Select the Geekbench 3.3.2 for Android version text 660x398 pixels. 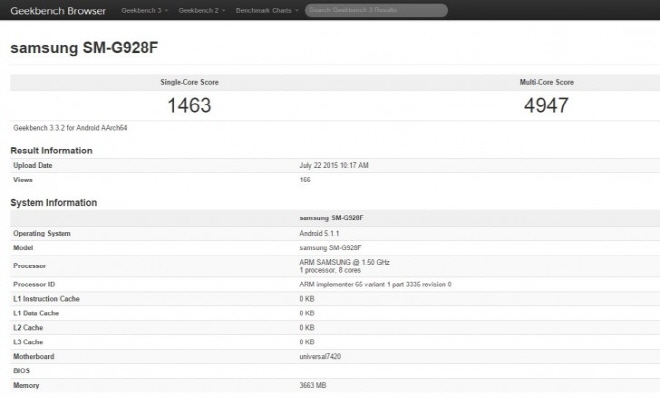point(70,128)
